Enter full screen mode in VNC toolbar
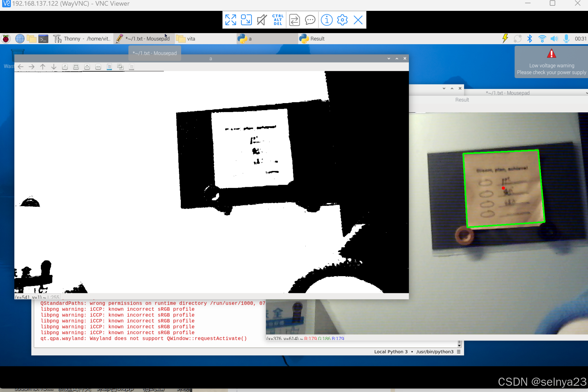 point(230,20)
